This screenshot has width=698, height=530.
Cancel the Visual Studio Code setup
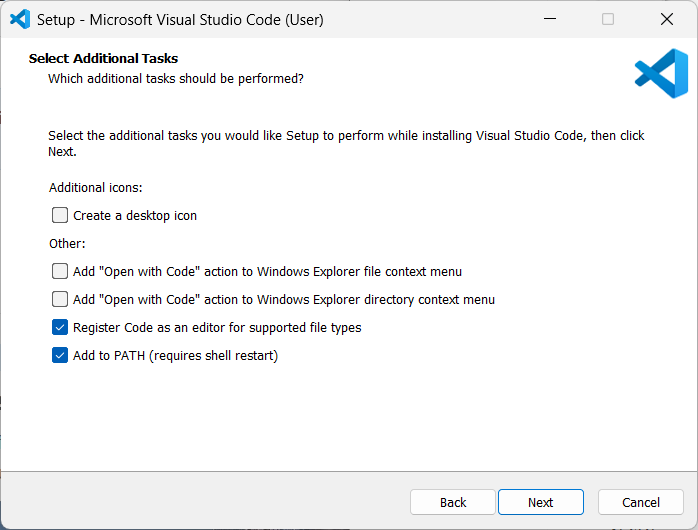pos(641,502)
